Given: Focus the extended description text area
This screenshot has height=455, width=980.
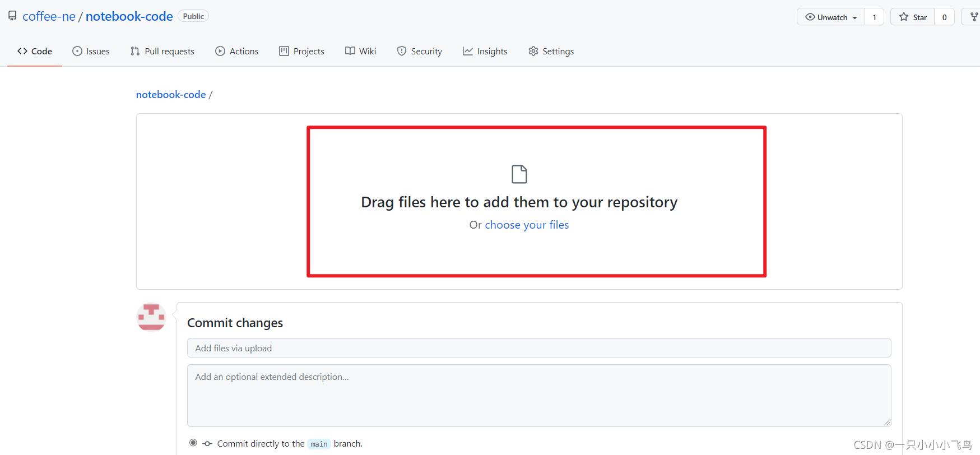Looking at the screenshot, I should [539, 396].
